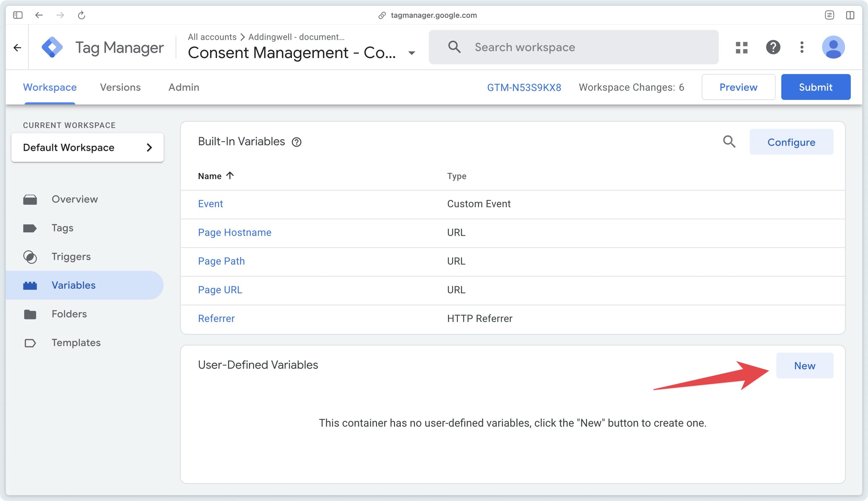Open the Event variable
Viewport: 868px width, 501px height.
pos(210,204)
